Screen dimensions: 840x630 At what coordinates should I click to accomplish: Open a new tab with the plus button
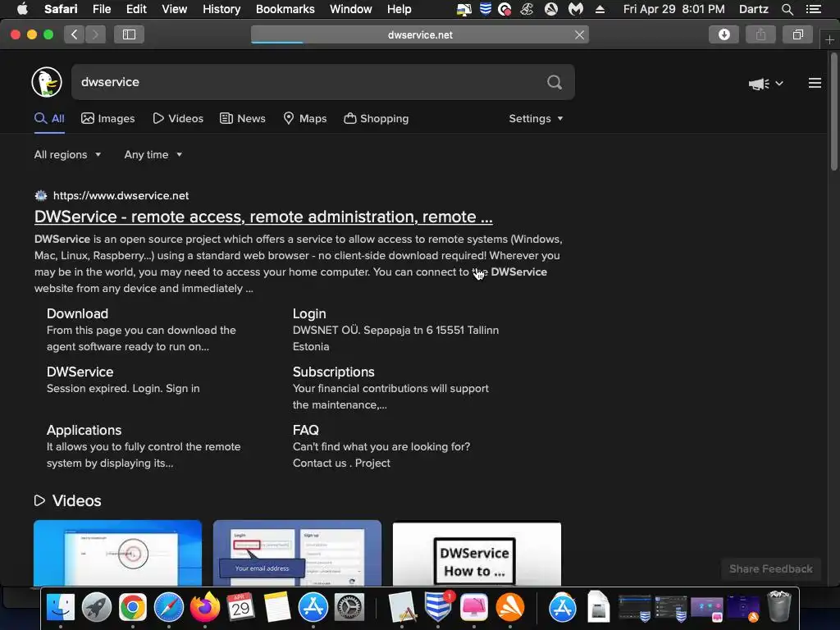pos(829,39)
